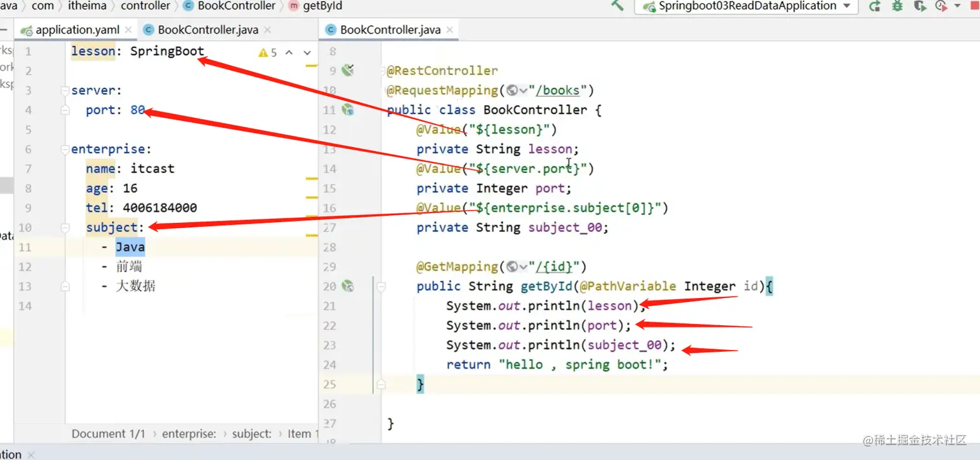Click the 前端 list item
The height and width of the screenshot is (460, 980).
pos(129,267)
